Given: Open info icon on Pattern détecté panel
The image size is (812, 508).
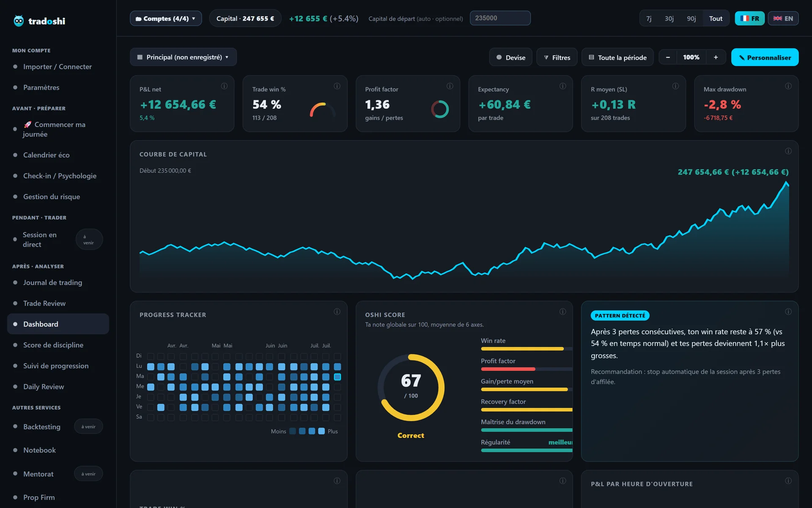Looking at the screenshot, I should (788, 312).
